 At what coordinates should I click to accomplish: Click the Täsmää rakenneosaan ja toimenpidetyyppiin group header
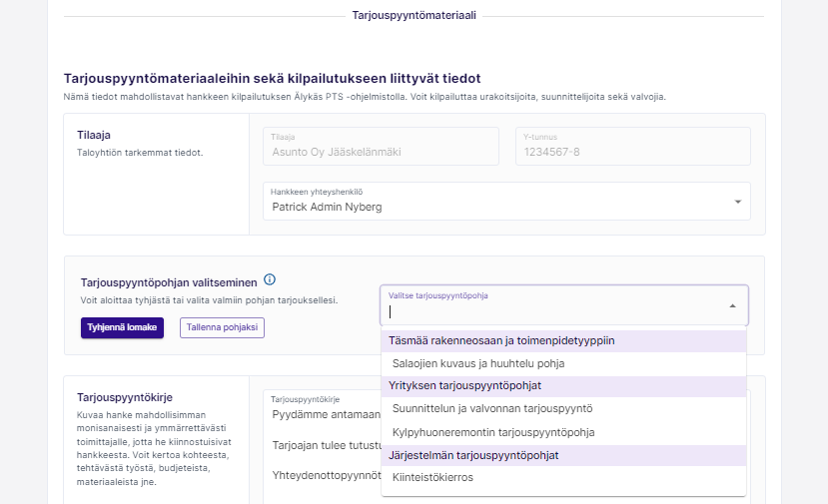[501, 340]
